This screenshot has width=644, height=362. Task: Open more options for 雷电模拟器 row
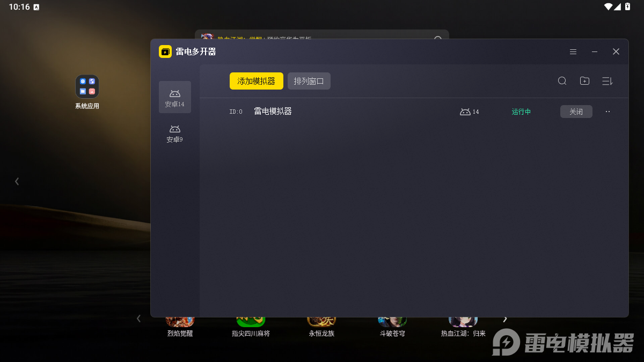point(608,112)
